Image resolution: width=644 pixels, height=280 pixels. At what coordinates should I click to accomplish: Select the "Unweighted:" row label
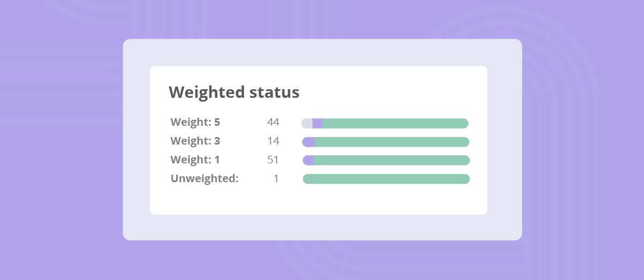[204, 178]
